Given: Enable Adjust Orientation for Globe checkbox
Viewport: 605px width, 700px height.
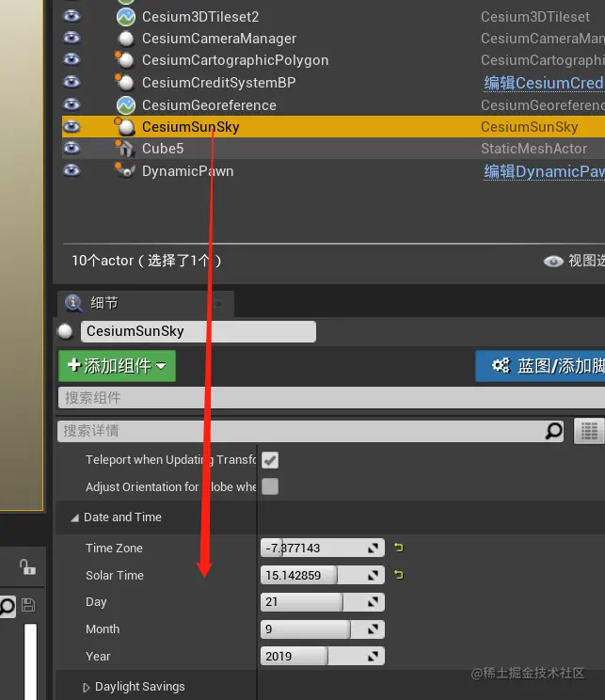Looking at the screenshot, I should 270,486.
